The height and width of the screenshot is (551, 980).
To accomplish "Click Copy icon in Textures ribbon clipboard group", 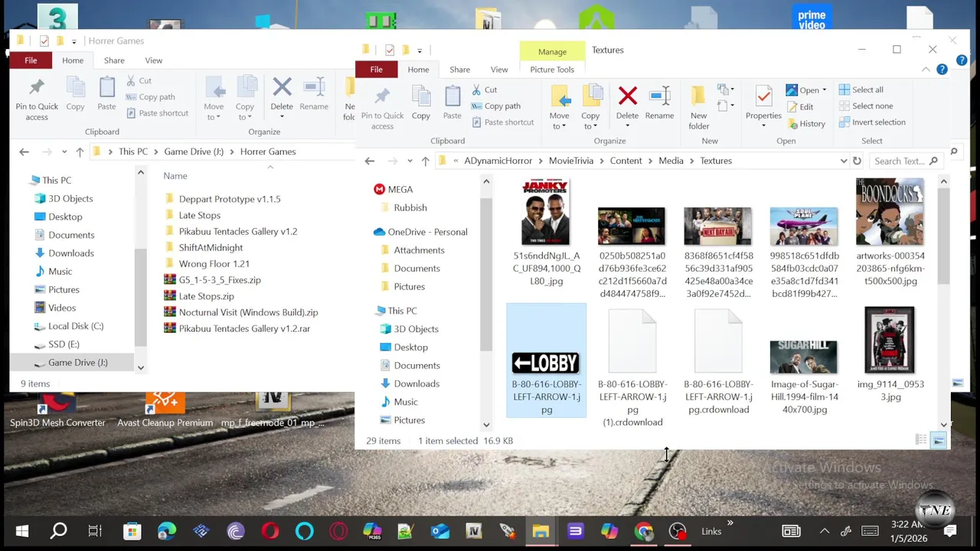I will [420, 103].
